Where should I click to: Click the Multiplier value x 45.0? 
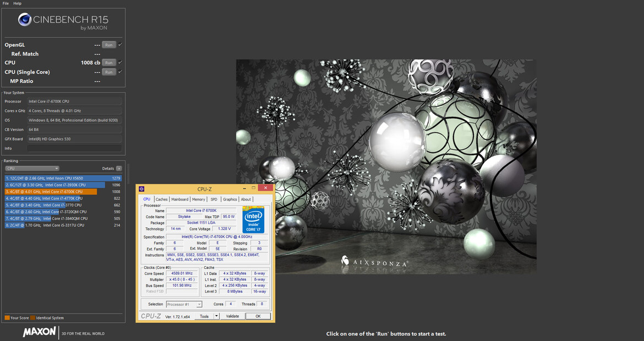pyautogui.click(x=182, y=279)
